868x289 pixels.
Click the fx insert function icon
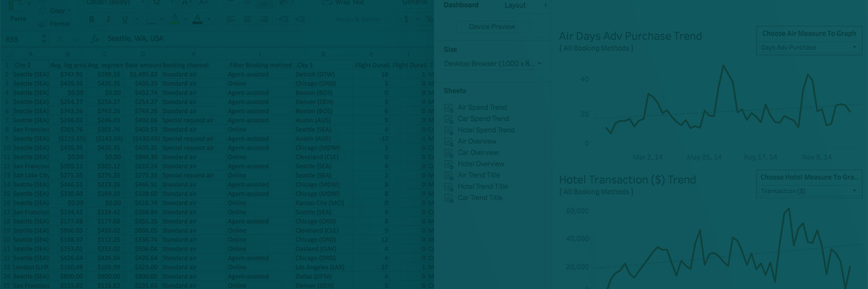click(95, 39)
